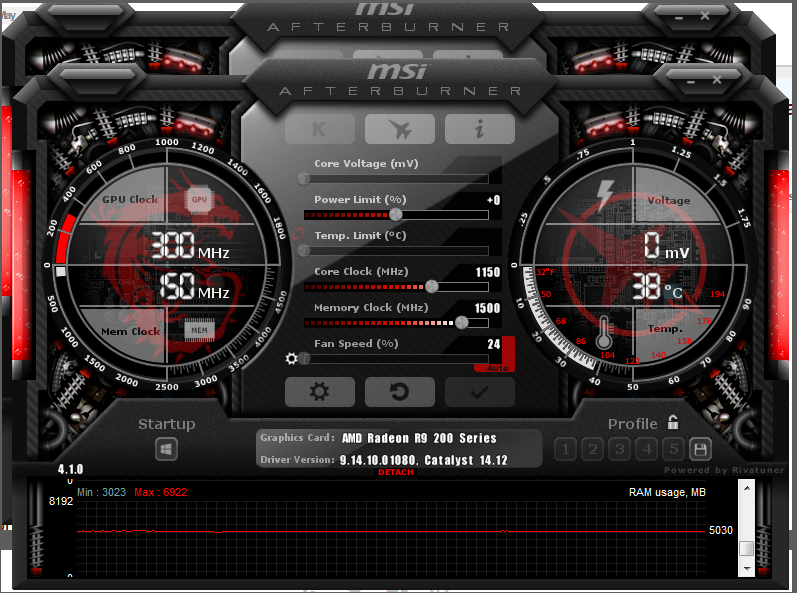Image resolution: width=797 pixels, height=593 pixels.
Task: Toggle Auto fan speed mode
Action: 497,368
